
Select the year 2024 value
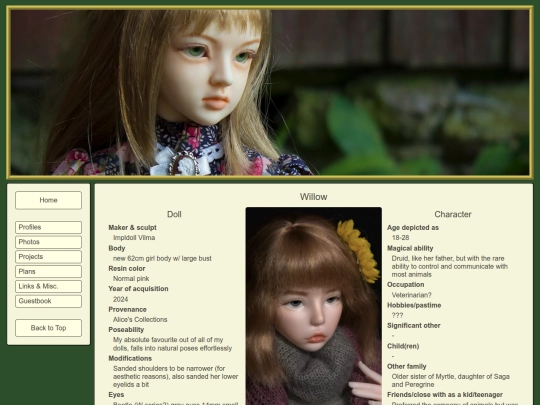(121, 299)
